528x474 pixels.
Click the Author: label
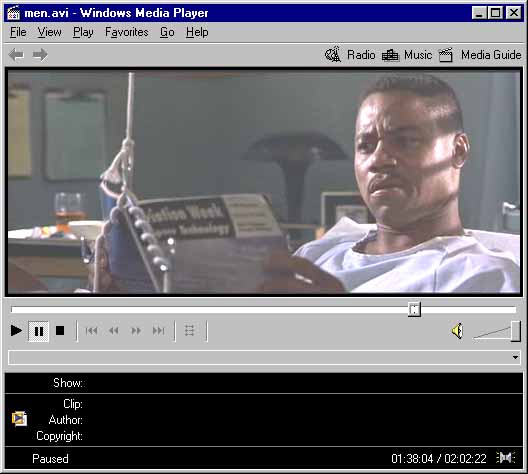coord(66,420)
